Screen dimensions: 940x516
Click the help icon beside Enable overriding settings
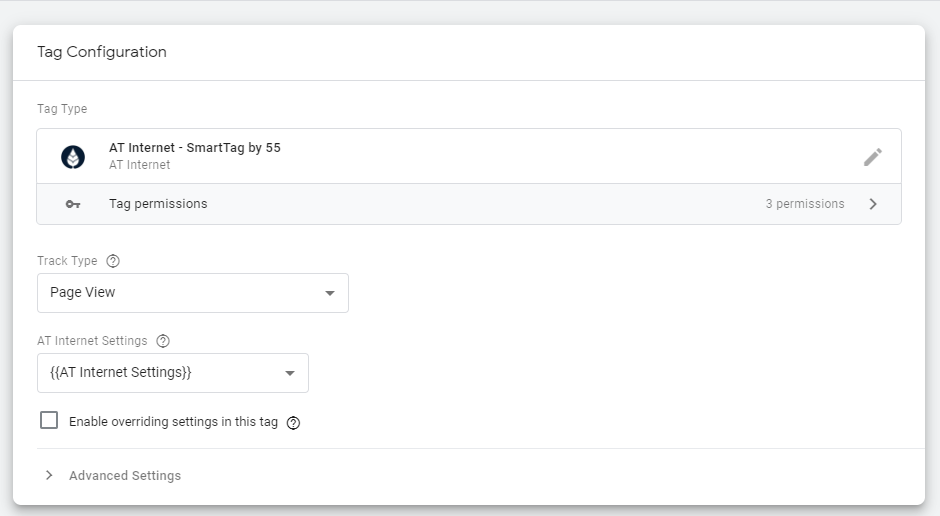293,423
